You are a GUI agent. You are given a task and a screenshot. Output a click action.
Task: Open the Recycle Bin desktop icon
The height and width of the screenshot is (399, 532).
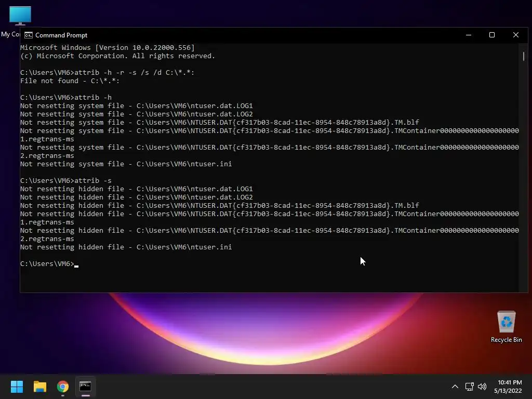(x=506, y=327)
